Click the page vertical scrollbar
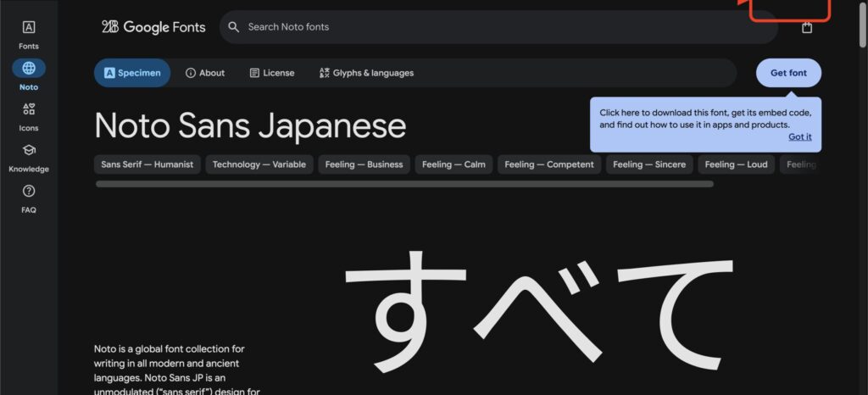Image resolution: width=868 pixels, height=395 pixels. pyautogui.click(x=862, y=24)
